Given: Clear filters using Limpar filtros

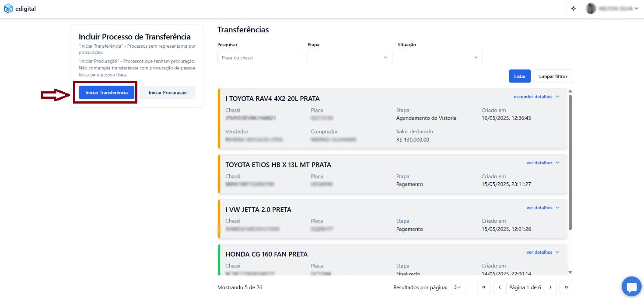Looking at the screenshot, I should (x=553, y=76).
